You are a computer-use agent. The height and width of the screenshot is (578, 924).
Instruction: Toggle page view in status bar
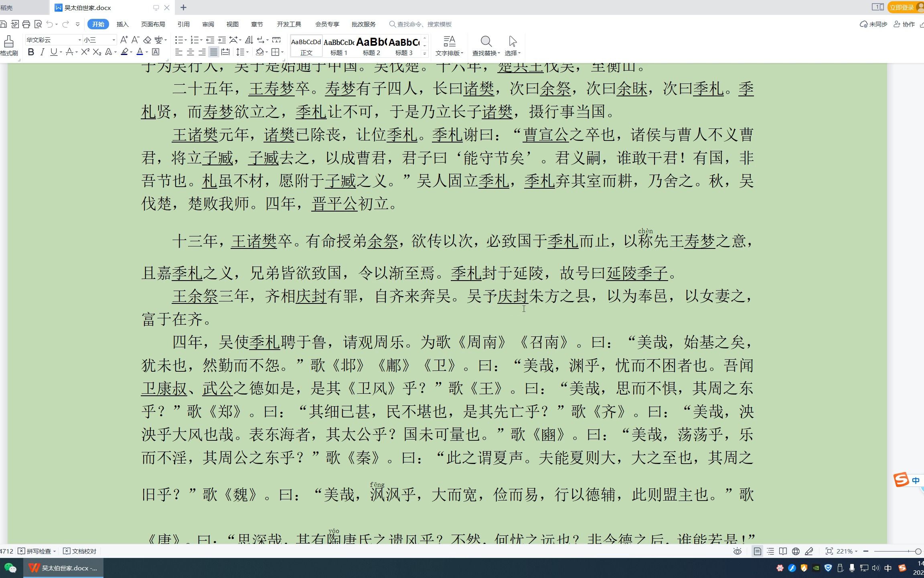757,552
